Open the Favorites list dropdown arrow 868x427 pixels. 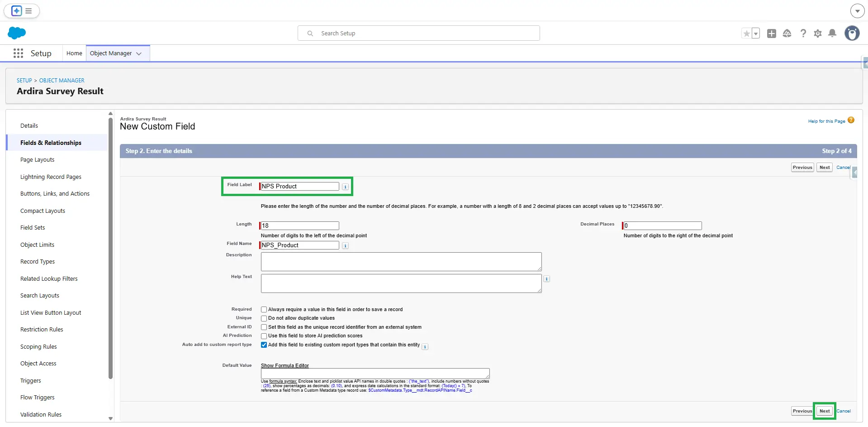(x=755, y=34)
